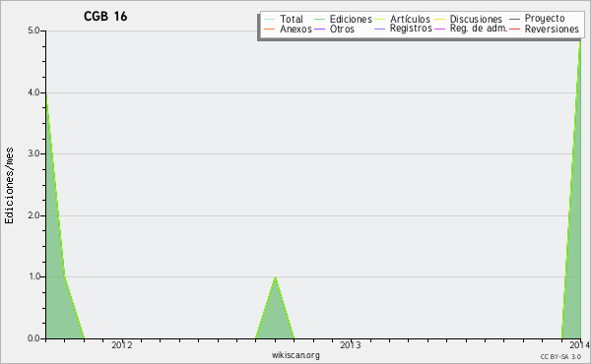Image resolution: width=591 pixels, height=364 pixels.
Task: Click the chart title CGB 16
Action: point(105,16)
